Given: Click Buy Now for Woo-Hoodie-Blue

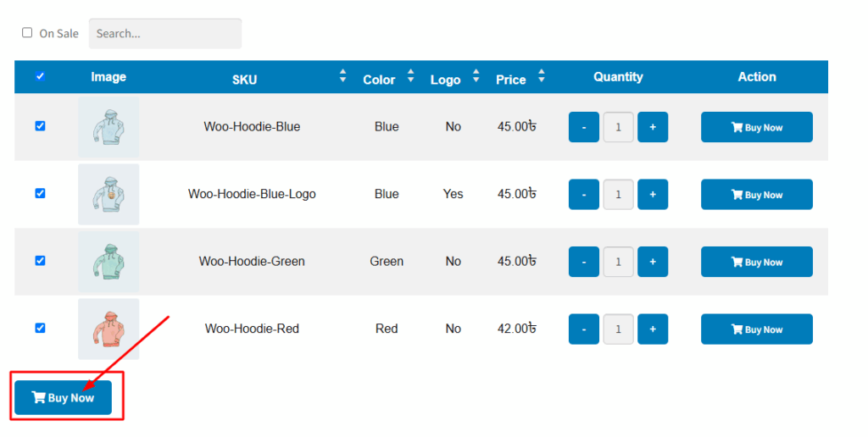Looking at the screenshot, I should [756, 127].
